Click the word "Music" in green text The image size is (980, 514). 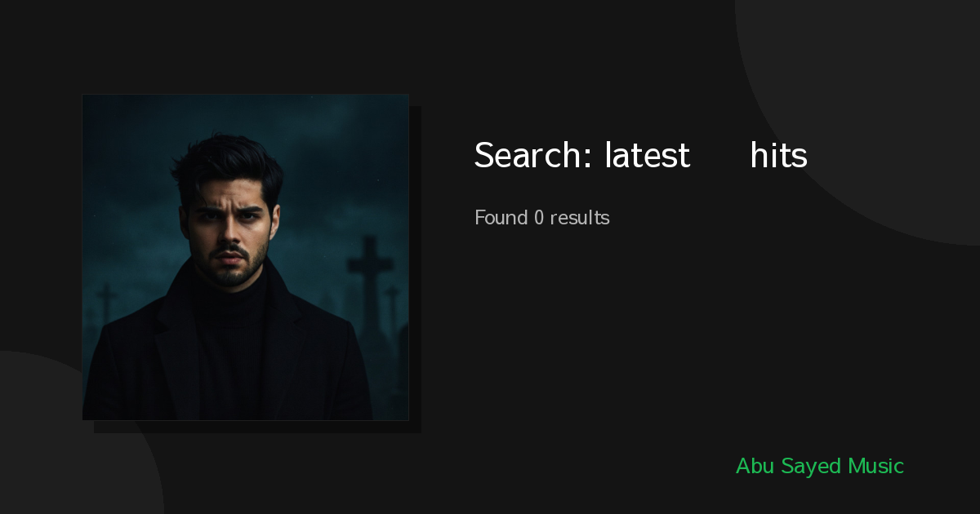point(875,467)
